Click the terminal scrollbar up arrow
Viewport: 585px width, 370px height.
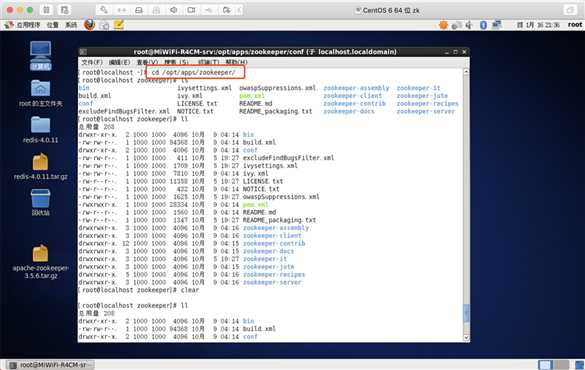pos(466,71)
